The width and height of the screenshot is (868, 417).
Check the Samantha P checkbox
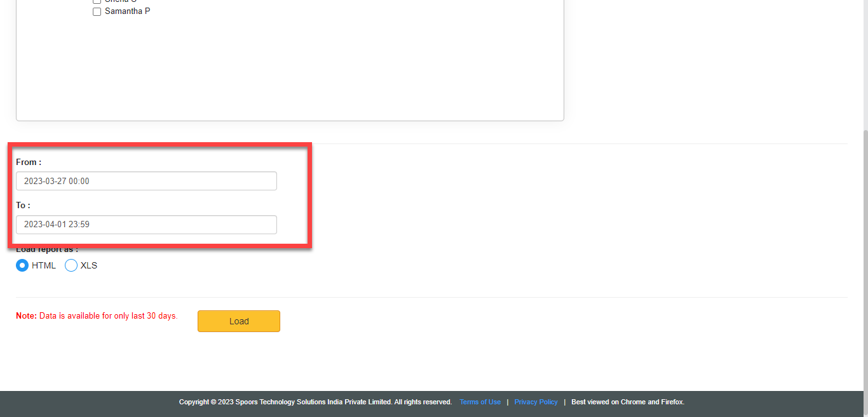(97, 11)
